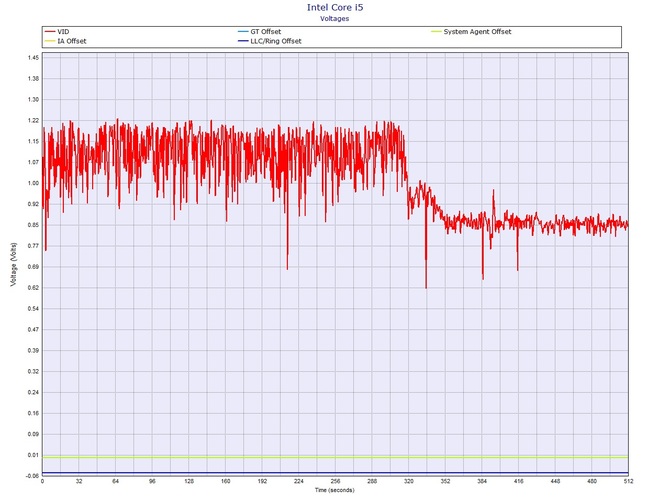Click the 0.01 voltage axis value
The height and width of the screenshot is (502, 670).
tap(33, 455)
